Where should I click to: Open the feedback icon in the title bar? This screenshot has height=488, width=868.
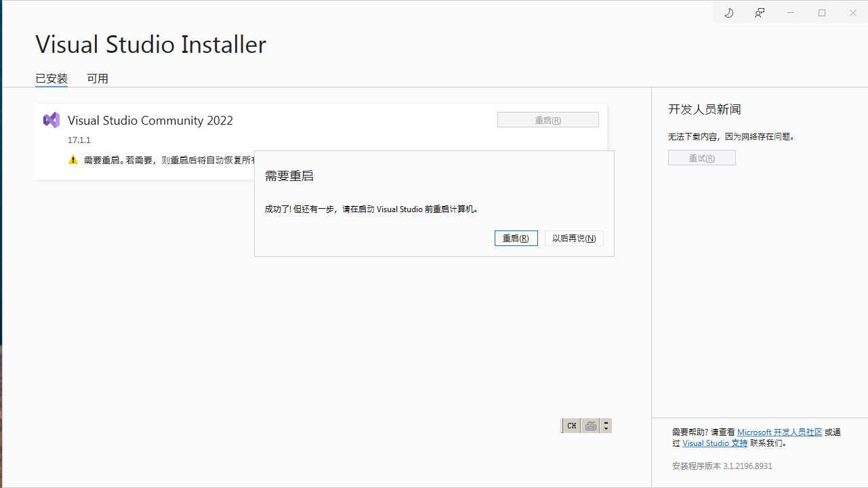tap(760, 13)
